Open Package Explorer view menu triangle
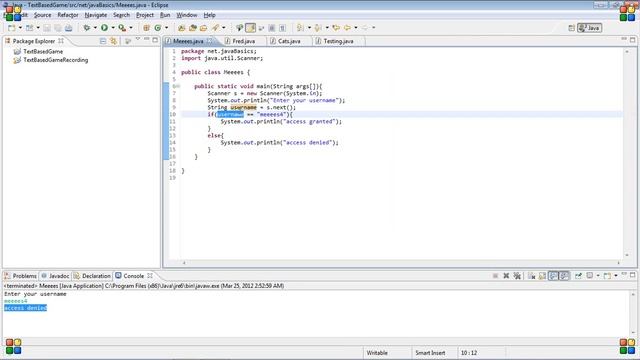640x360 pixels. (138, 40)
